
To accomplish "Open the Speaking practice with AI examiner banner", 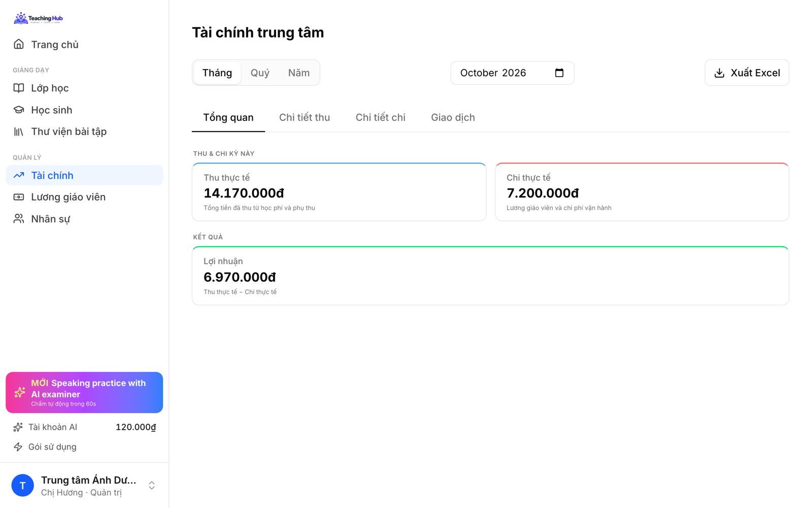I will 84,393.
